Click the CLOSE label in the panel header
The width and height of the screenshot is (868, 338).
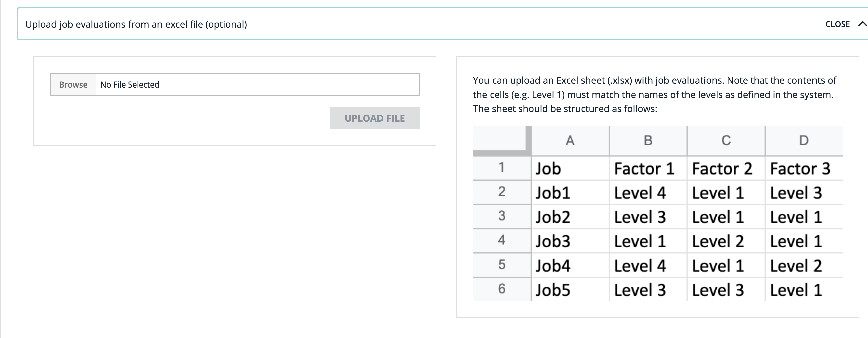(x=837, y=24)
